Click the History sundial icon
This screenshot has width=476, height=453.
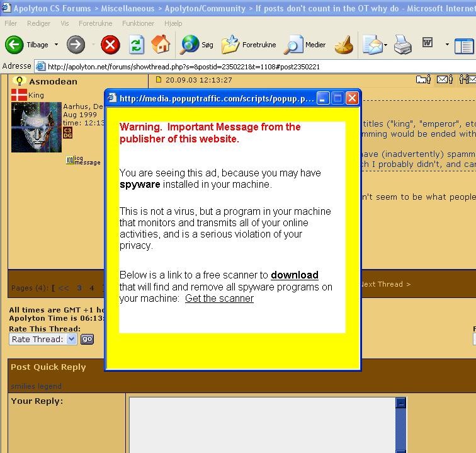[344, 45]
